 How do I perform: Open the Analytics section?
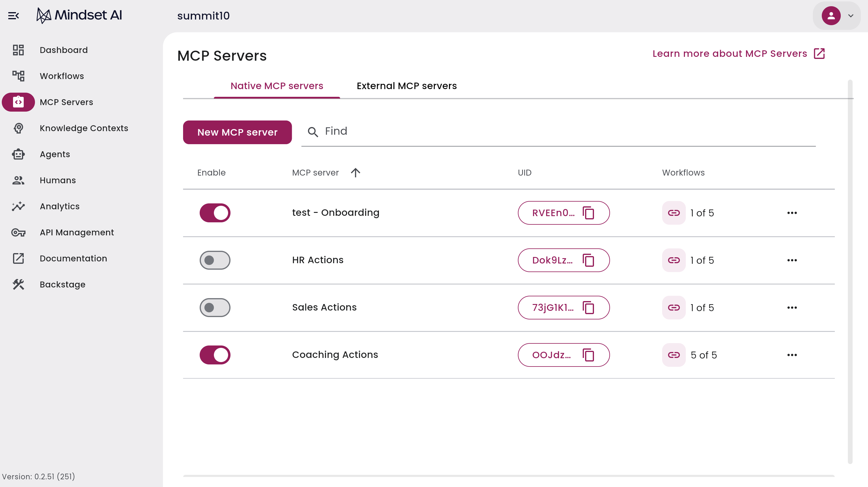pyautogui.click(x=60, y=206)
